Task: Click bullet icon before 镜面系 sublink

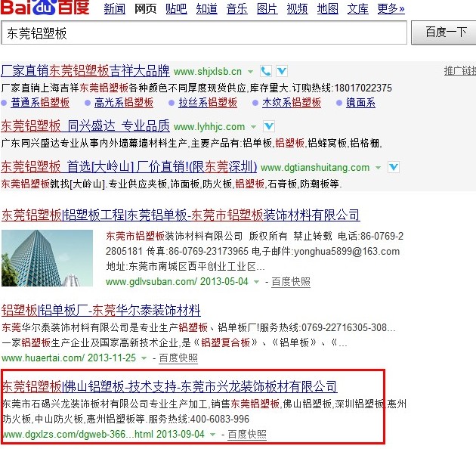Action: 340,103
